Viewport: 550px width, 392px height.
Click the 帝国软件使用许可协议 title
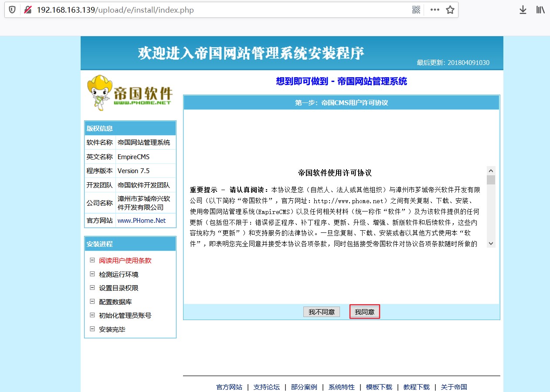335,173
